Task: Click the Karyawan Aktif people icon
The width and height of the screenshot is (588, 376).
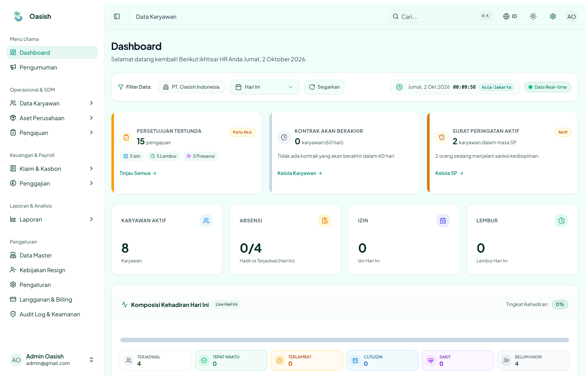Action: click(206, 221)
